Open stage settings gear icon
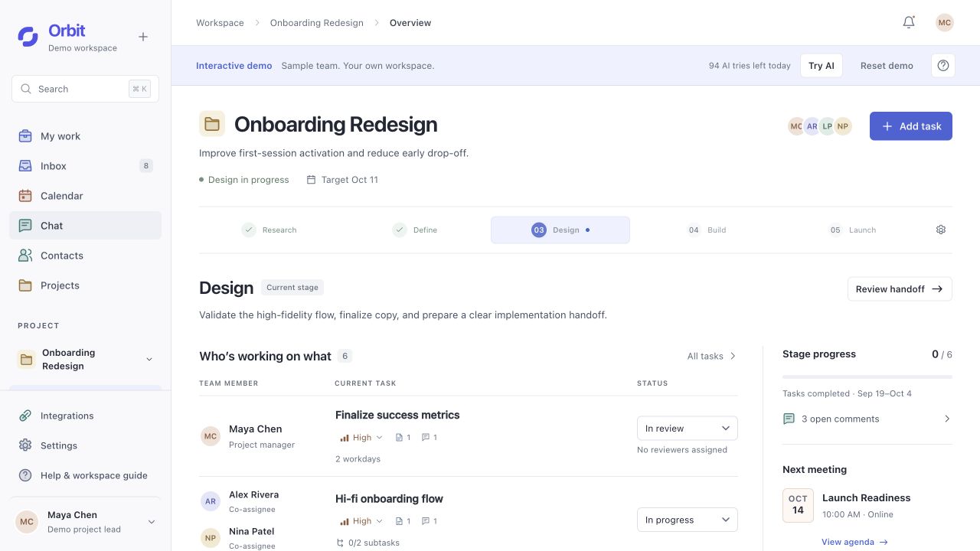The image size is (980, 551). 941,230
